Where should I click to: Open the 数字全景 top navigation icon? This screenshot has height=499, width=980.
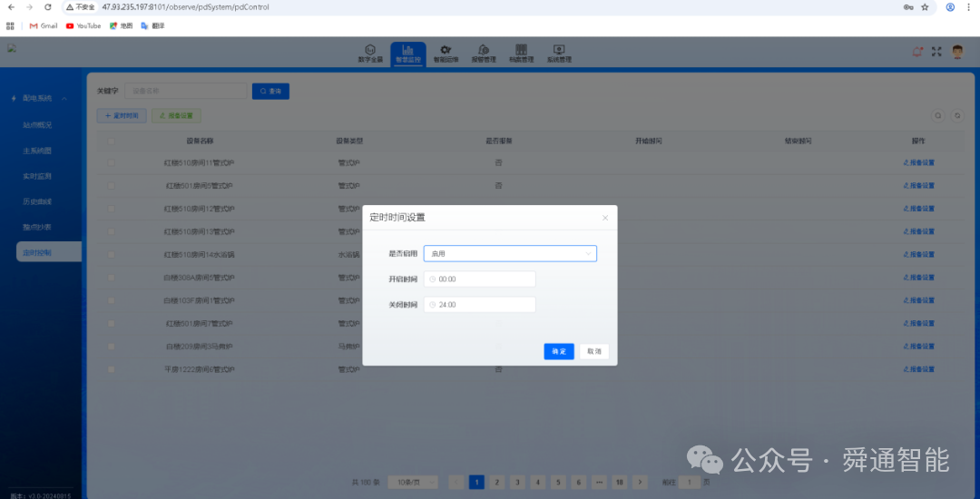369,53
